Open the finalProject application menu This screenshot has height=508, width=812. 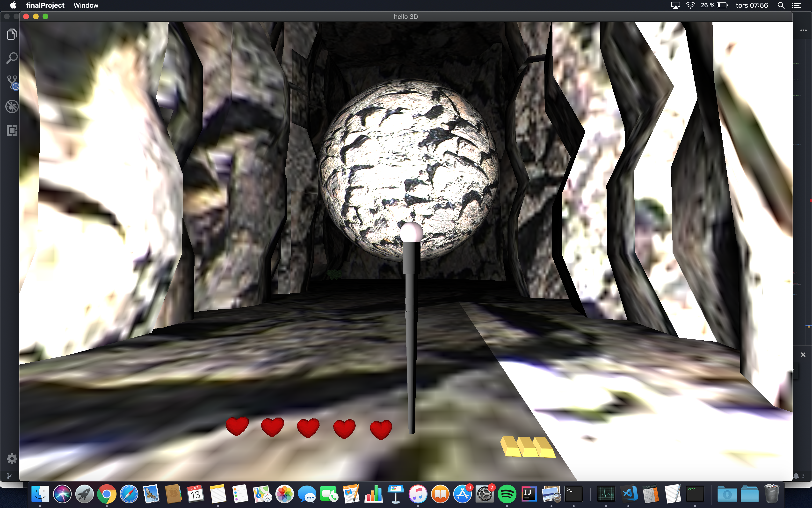[45, 5]
